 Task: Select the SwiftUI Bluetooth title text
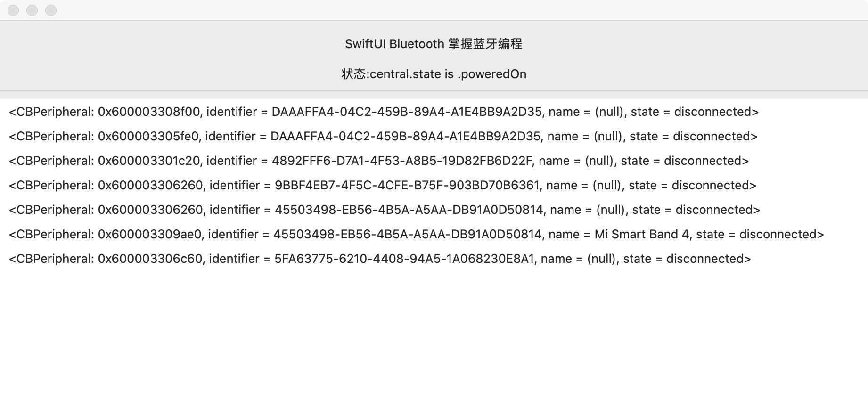point(434,44)
